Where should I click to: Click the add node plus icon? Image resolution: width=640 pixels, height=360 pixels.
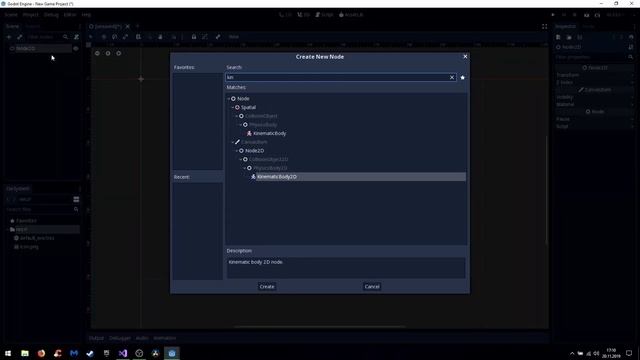[x=9, y=37]
